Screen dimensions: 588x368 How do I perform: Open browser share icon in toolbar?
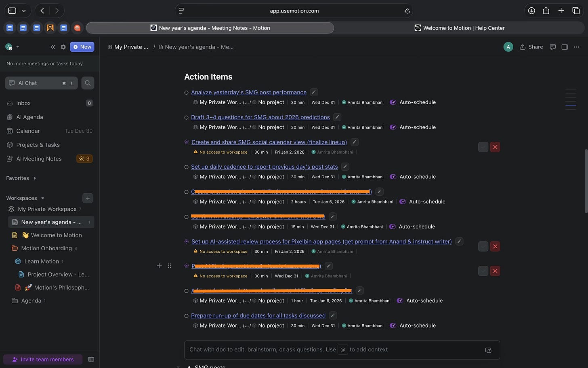pos(546,11)
